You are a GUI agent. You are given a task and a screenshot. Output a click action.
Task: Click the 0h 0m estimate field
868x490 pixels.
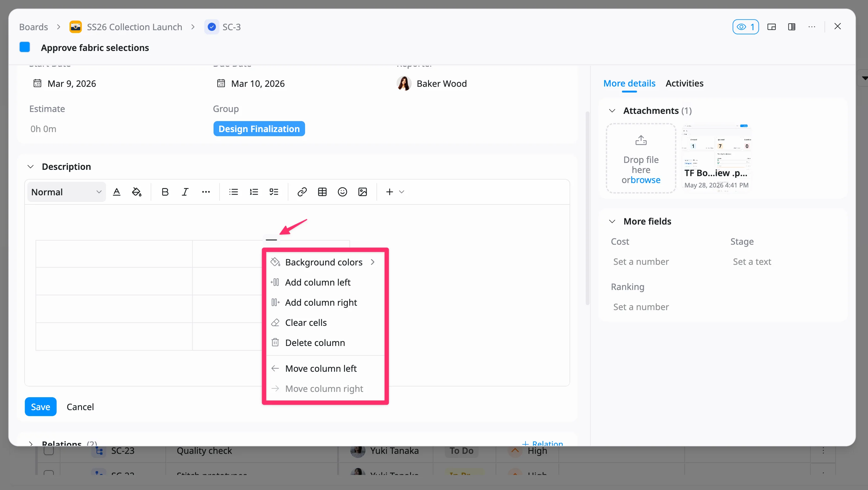[43, 129]
